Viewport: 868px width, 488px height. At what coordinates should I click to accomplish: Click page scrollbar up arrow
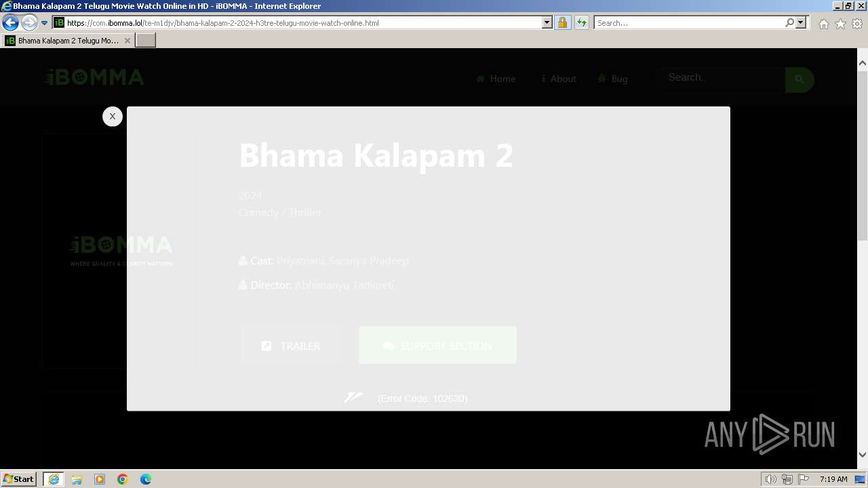863,63
